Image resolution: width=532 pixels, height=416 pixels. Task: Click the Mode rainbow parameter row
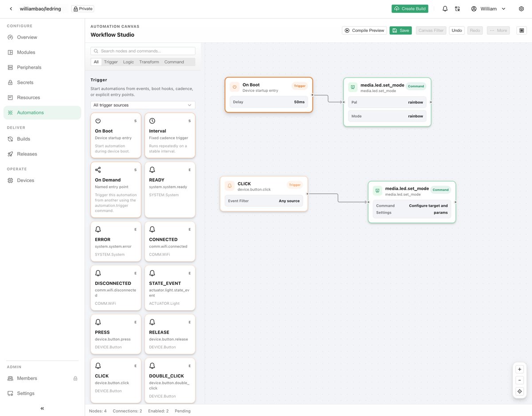point(387,116)
